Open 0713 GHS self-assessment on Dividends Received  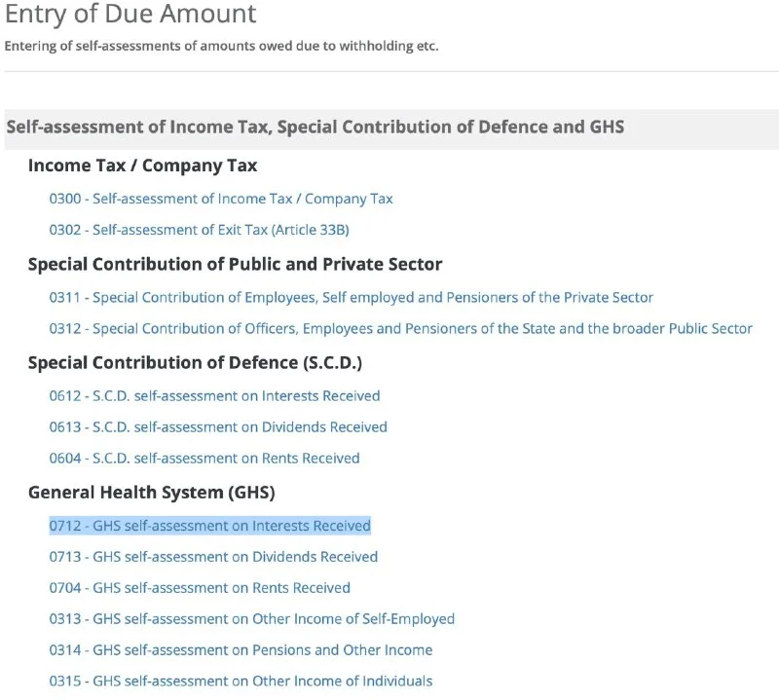[213, 557]
